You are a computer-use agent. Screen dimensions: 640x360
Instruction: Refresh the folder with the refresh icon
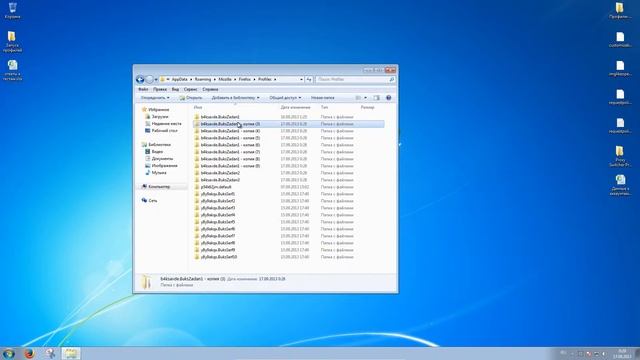(x=309, y=79)
